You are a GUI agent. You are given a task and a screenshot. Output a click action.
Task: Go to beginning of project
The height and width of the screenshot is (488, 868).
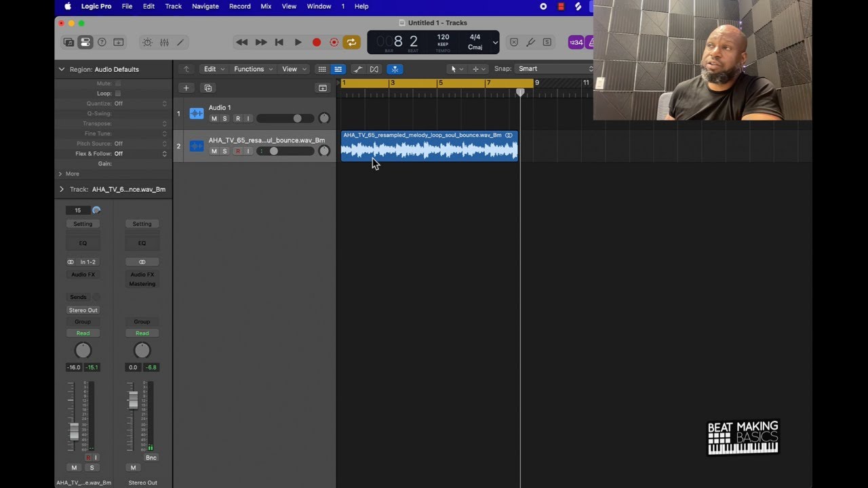(x=279, y=42)
